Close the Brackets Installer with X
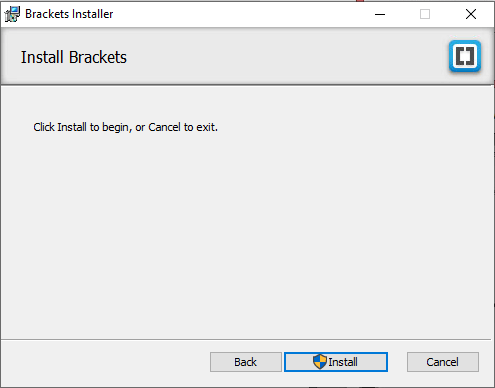This screenshot has height=388, width=495. coord(471,14)
